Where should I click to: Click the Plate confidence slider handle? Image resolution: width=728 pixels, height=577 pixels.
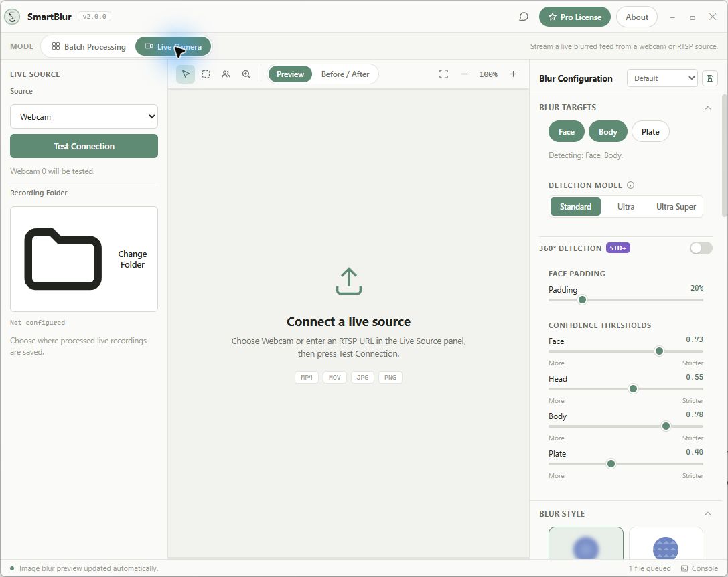click(x=611, y=463)
